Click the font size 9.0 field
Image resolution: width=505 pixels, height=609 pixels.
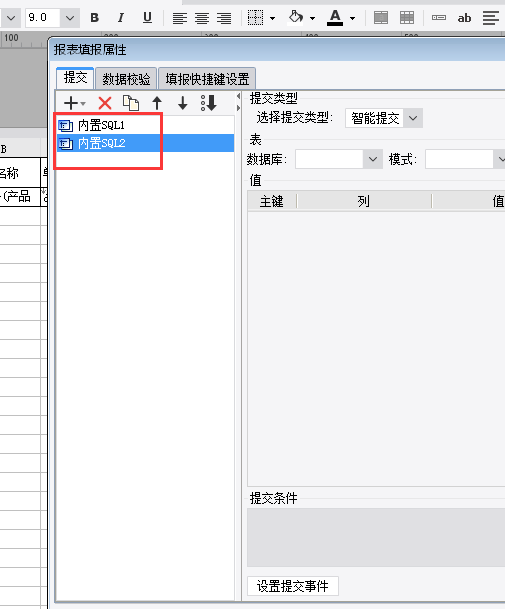[x=43, y=18]
